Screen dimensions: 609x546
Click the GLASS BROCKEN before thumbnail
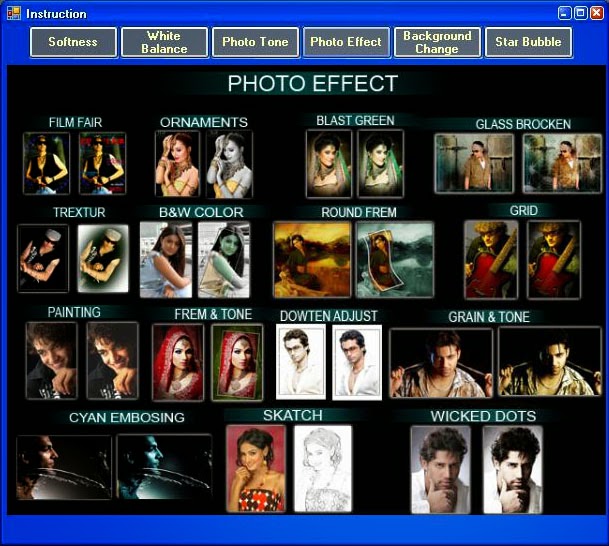(474, 163)
